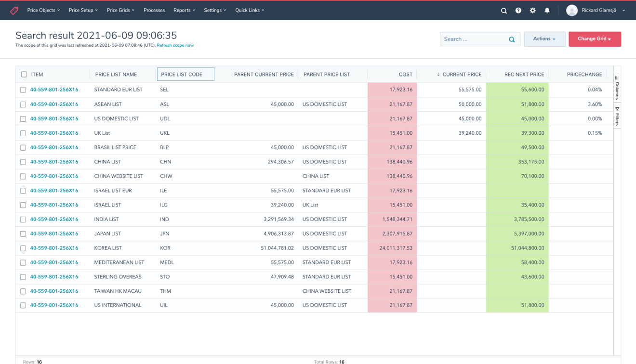The height and width of the screenshot is (364, 636).
Task: Click the Price List Name column header
Action: (x=116, y=75)
